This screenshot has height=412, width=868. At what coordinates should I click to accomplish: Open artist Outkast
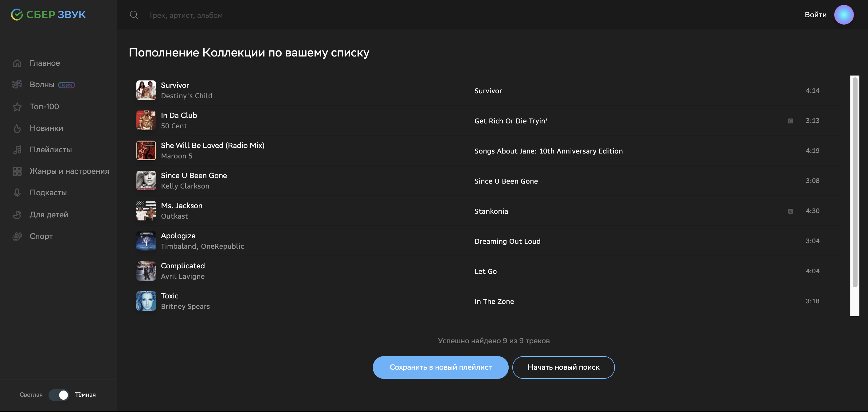click(x=174, y=216)
